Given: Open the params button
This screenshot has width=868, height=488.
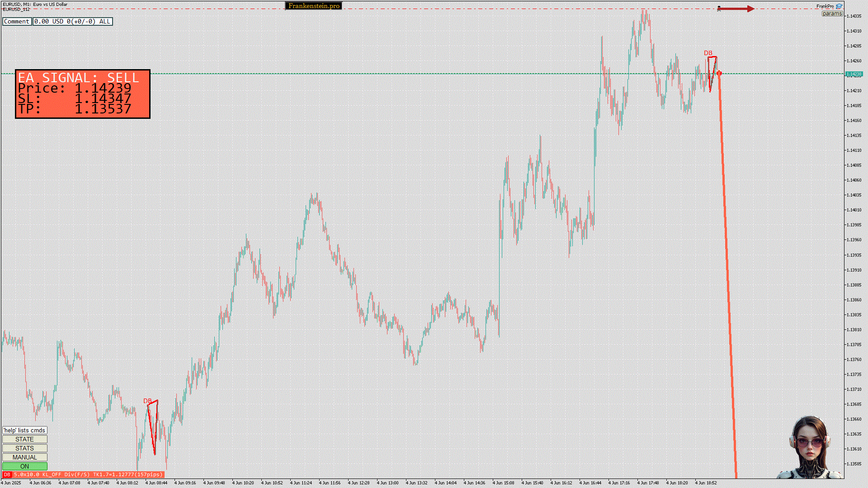Looking at the screenshot, I should 832,14.
